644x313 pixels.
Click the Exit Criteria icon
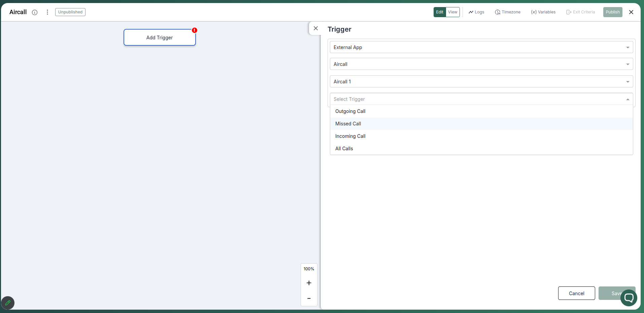(x=569, y=12)
